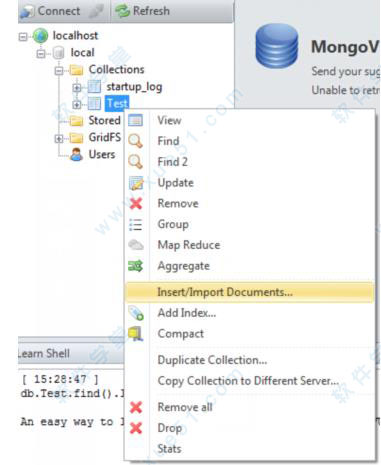Viewport: 381px width, 465px height.
Task: Click the red X icon beside Remove all
Action: tap(136, 407)
